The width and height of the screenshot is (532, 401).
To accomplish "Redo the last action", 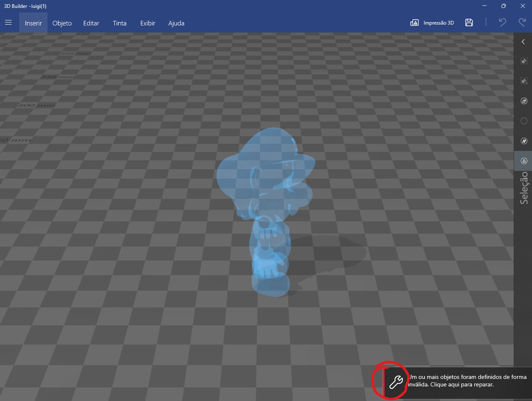I will 522,23.
